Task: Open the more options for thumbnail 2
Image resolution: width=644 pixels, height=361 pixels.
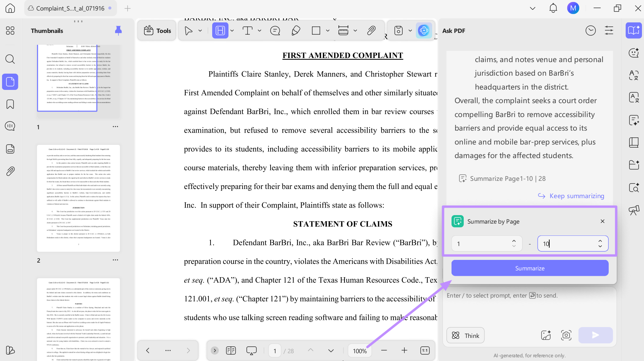Action: tap(115, 260)
